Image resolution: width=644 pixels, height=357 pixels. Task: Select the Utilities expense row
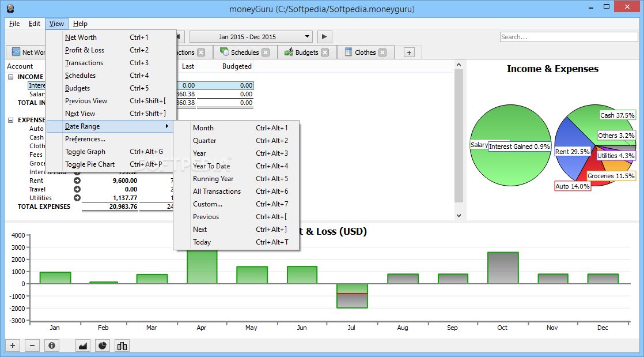(40, 198)
